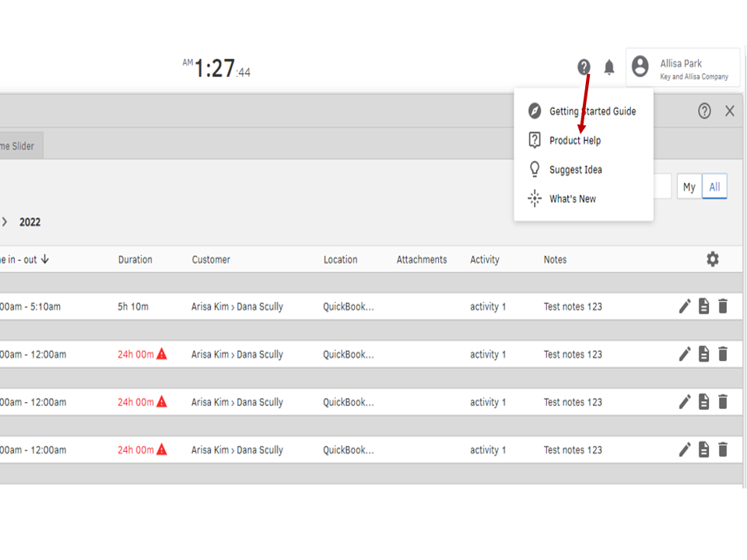The width and height of the screenshot is (747, 560).
Task: Switch to the My filter
Action: coord(689,186)
